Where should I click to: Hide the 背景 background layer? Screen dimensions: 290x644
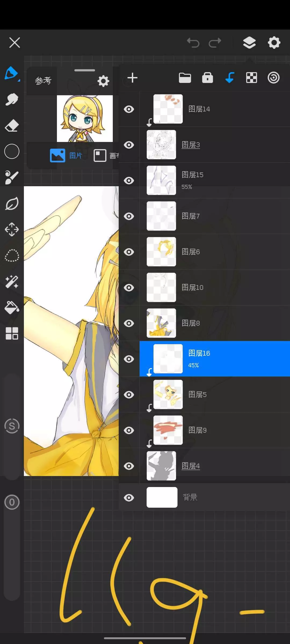coord(129,498)
